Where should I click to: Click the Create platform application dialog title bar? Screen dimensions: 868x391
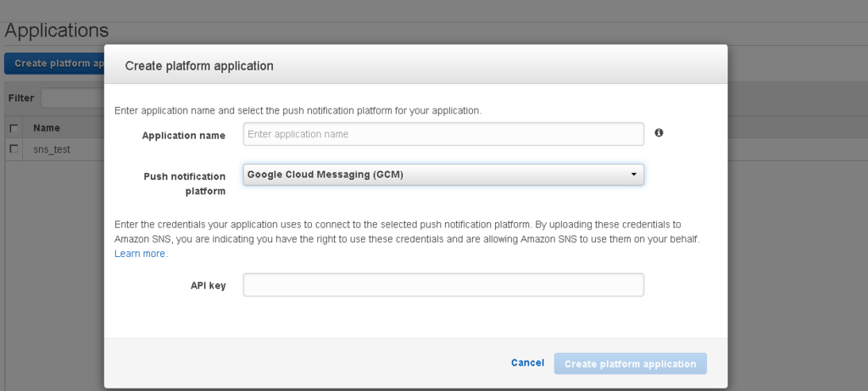(415, 64)
